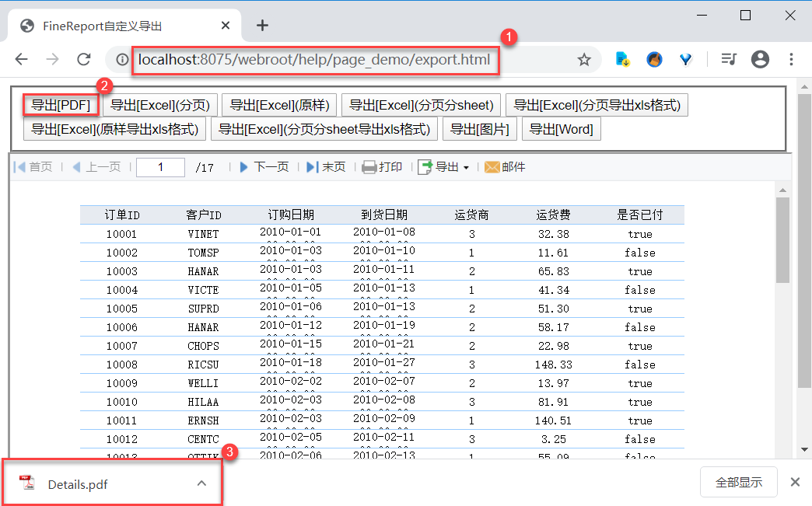812x506 pixels.
Task: Click the 到货日期 column header
Action: coord(384,215)
